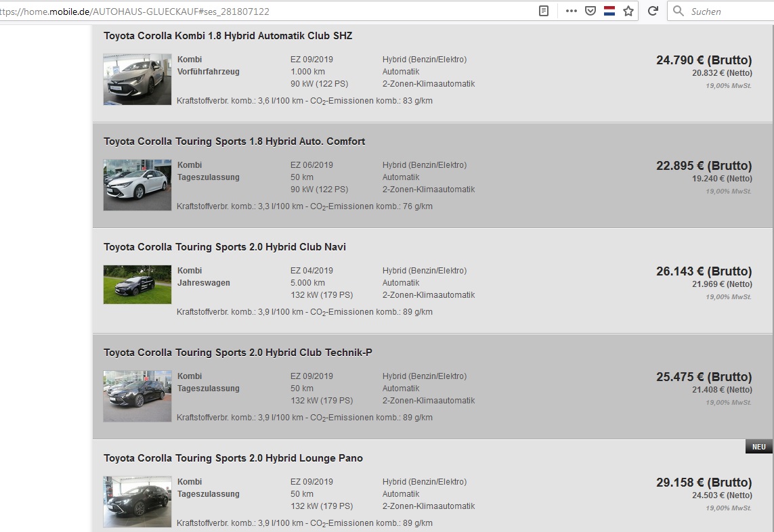Click the search magnifier icon
This screenshot has height=532, width=774.
pyautogui.click(x=679, y=11)
